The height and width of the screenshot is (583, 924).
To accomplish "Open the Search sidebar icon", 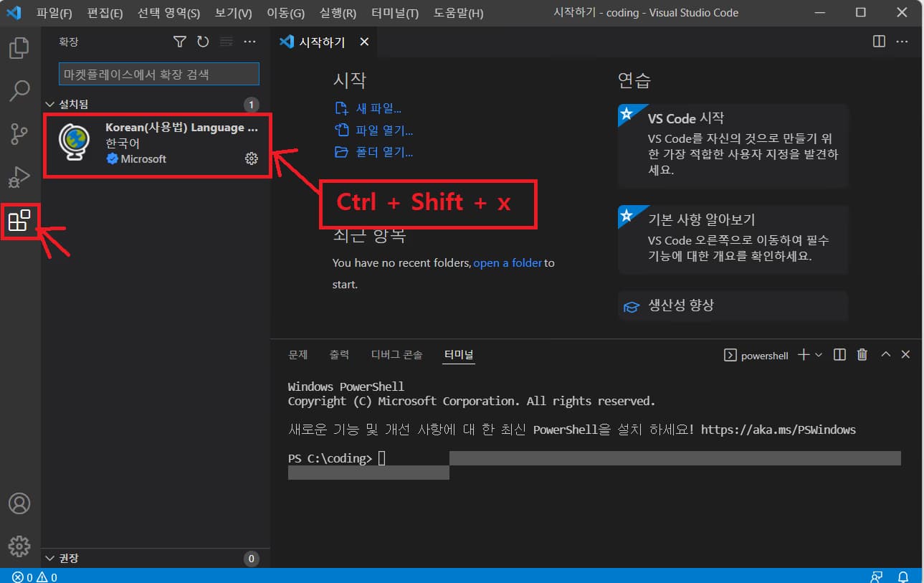I will tap(19, 90).
